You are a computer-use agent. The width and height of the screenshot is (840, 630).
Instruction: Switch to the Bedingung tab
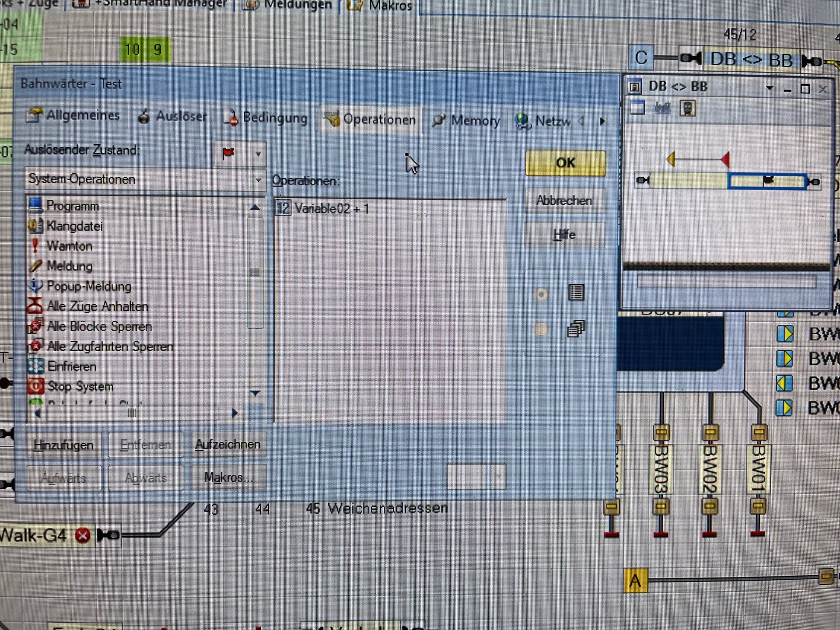(267, 118)
